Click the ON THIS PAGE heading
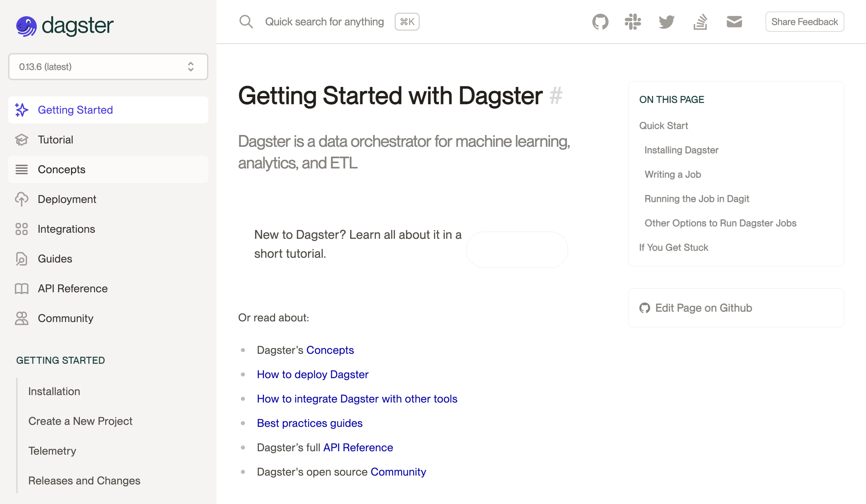 [671, 99]
